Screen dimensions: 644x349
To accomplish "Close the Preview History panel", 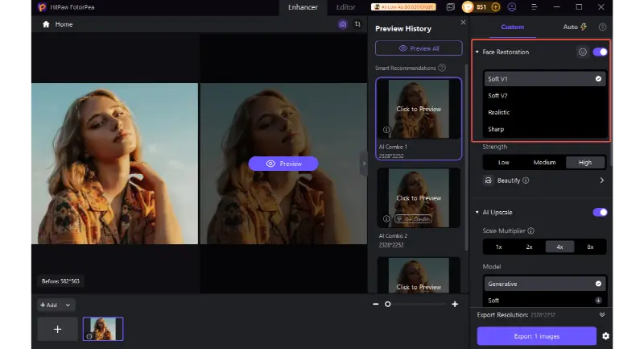I will click(x=464, y=23).
